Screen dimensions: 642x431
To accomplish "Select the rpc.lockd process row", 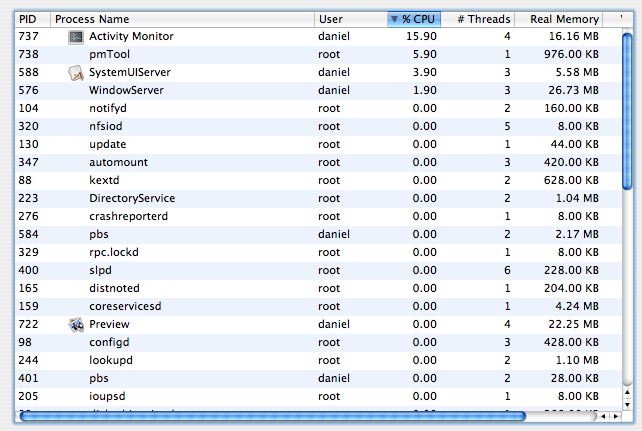I will coord(318,253).
